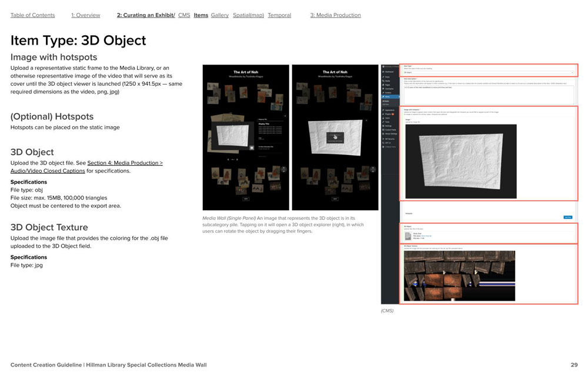This screenshot has height=380, width=588.
Task: Click the "(CMS)" caption under the screenshot
Action: 387,311
